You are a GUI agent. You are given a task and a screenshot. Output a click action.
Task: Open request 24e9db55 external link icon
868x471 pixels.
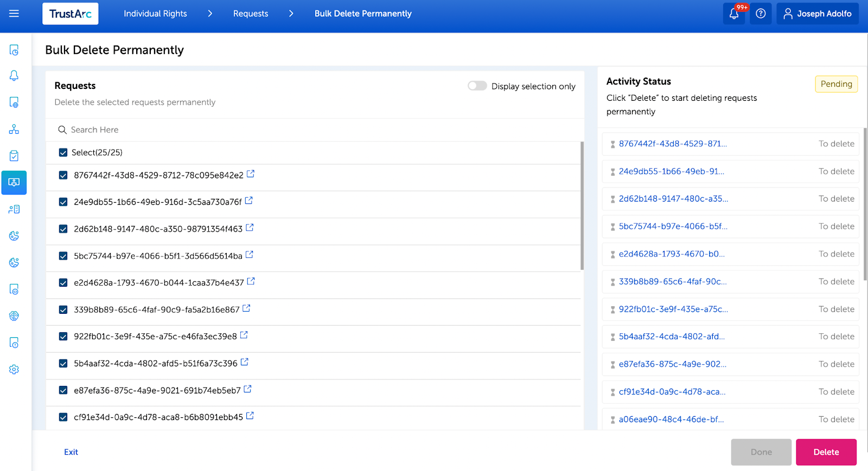click(x=249, y=201)
